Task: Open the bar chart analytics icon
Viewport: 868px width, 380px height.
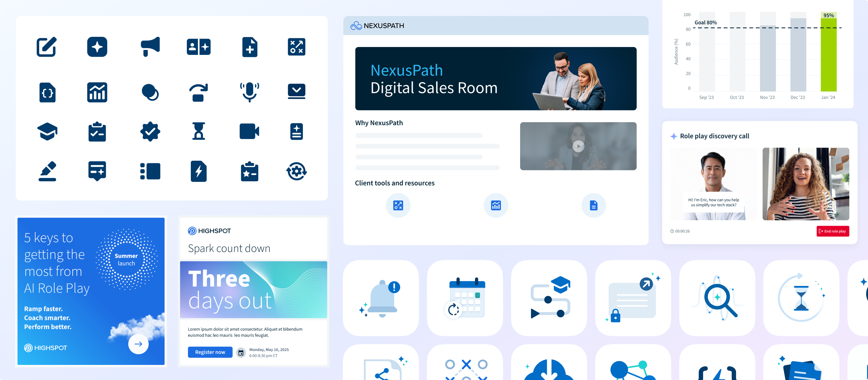Action: (97, 92)
